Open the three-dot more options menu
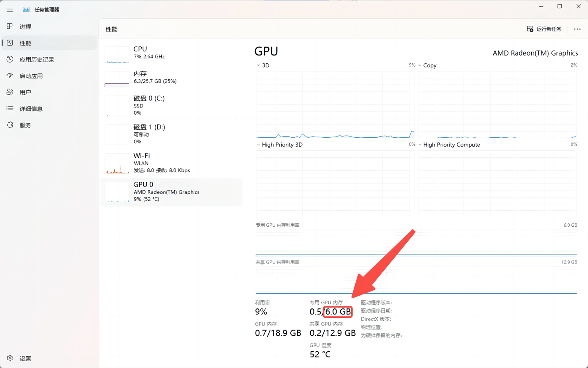This screenshot has width=588, height=368. pyautogui.click(x=577, y=29)
